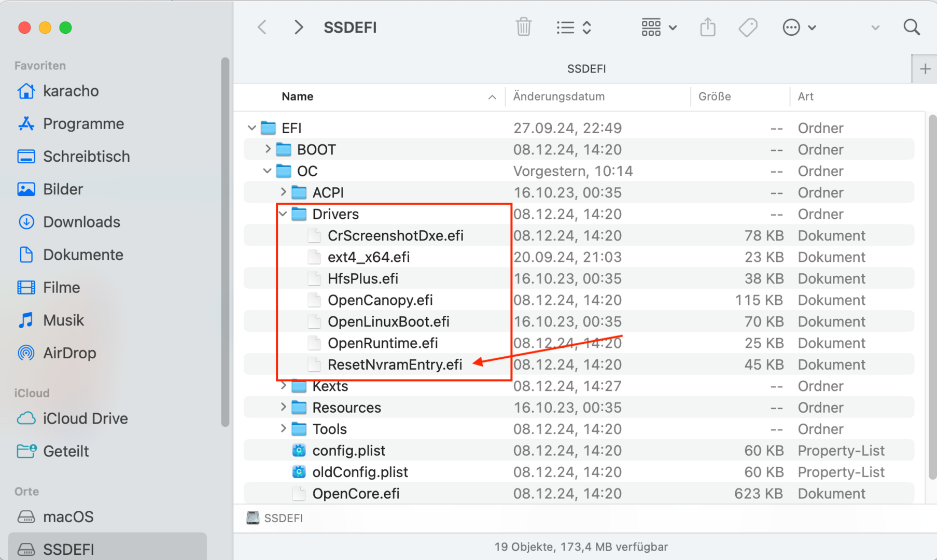937x560 pixels.
Task: Expand the Resources folder
Action: pos(283,408)
